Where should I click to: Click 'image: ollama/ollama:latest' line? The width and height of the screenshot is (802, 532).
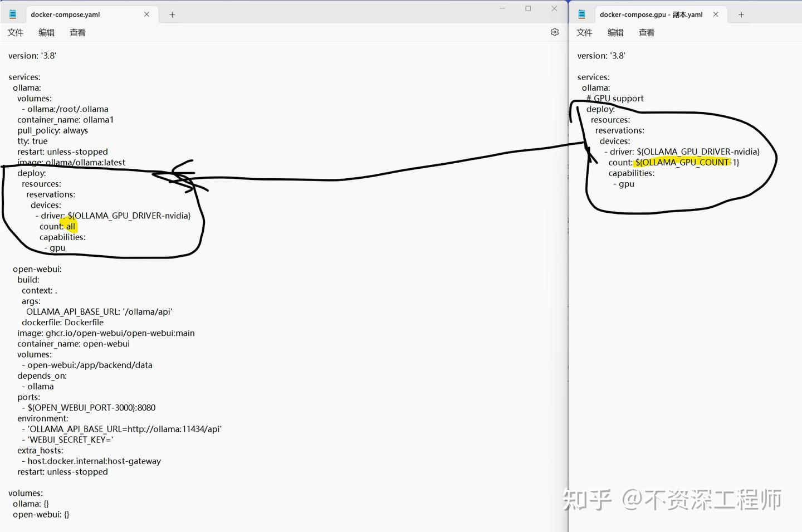71,162
